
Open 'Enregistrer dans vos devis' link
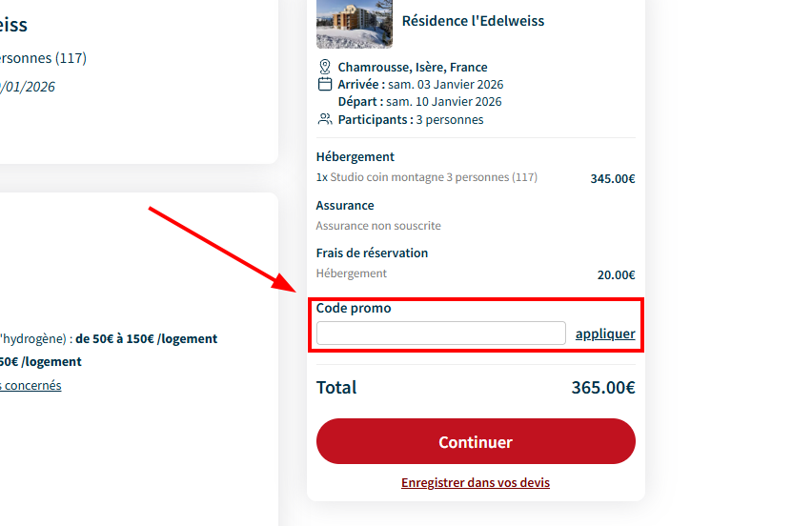click(x=476, y=483)
